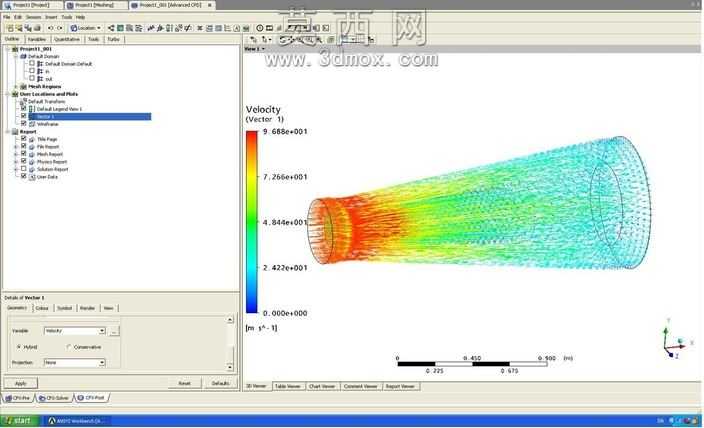The image size is (704, 428).
Task: Expand the File Report tree node
Action: (x=16, y=146)
